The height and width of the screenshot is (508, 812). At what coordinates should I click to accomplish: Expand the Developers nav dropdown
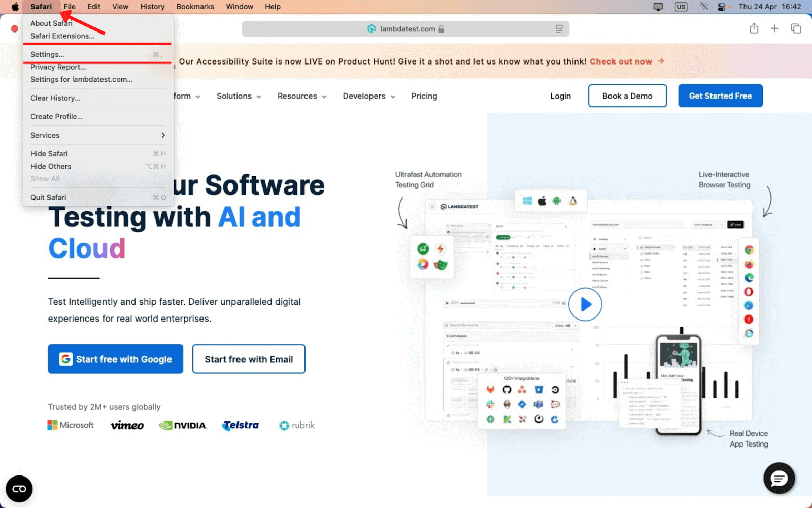point(369,96)
